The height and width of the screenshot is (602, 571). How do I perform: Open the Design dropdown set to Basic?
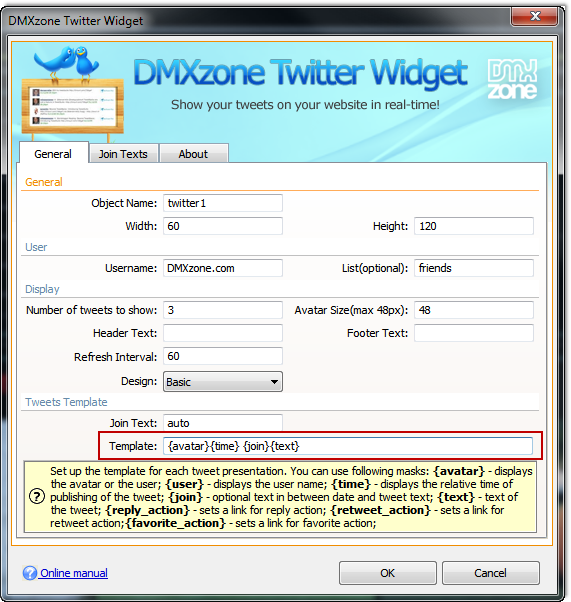pyautogui.click(x=223, y=382)
